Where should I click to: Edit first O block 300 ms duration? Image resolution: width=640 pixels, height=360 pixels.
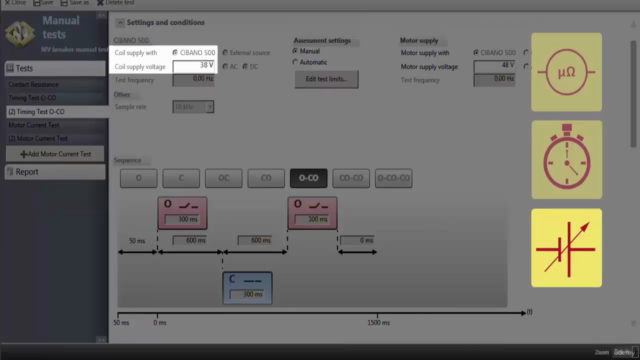coord(182,220)
